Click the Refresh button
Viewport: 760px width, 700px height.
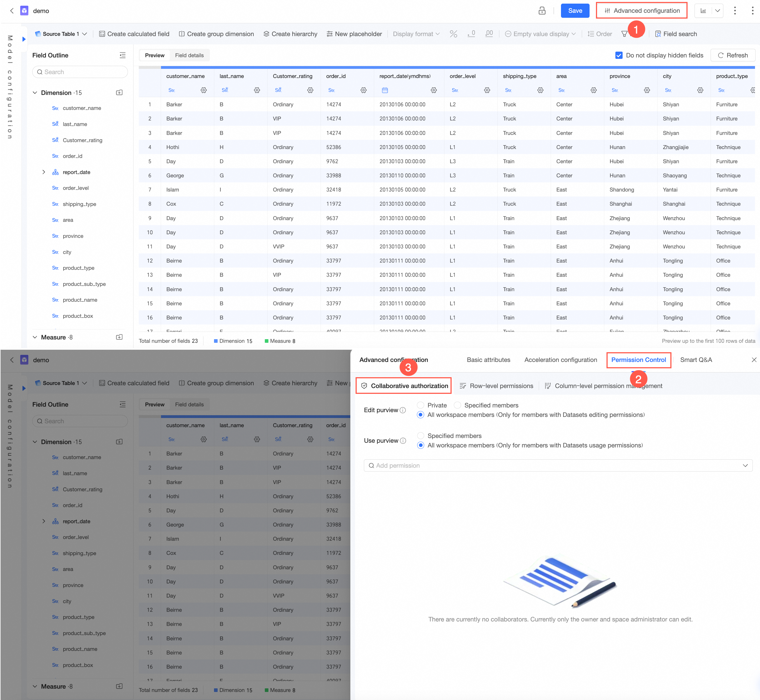pos(732,55)
